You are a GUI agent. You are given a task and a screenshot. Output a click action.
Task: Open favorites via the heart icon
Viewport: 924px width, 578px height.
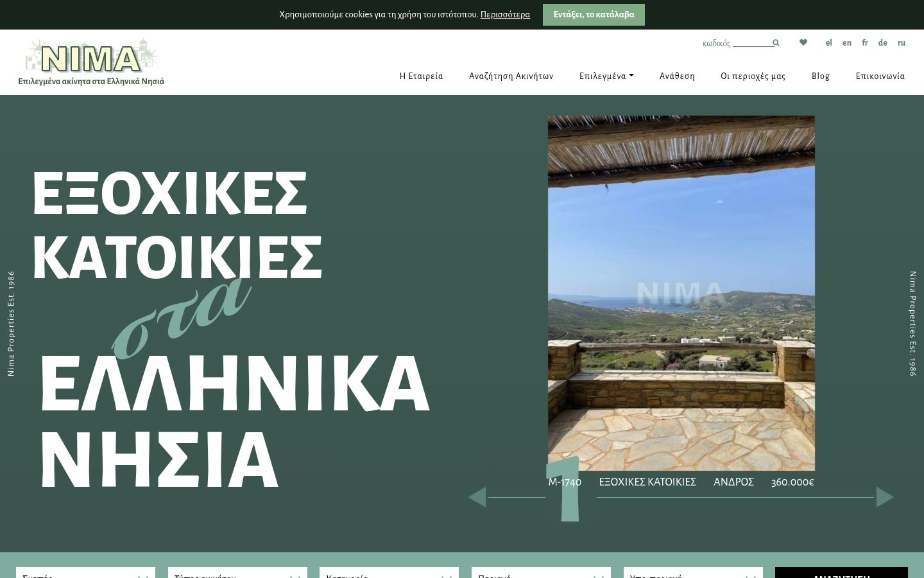(x=803, y=42)
